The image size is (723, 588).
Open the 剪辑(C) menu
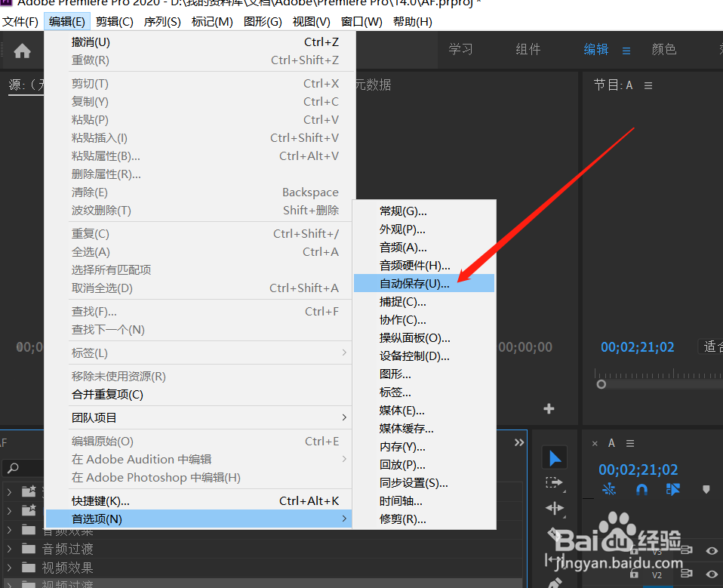point(115,22)
